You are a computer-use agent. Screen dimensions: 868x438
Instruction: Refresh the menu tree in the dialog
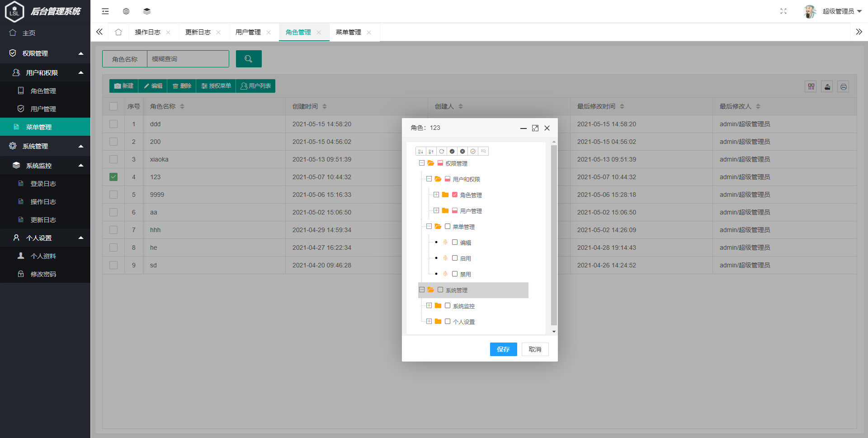tap(442, 151)
